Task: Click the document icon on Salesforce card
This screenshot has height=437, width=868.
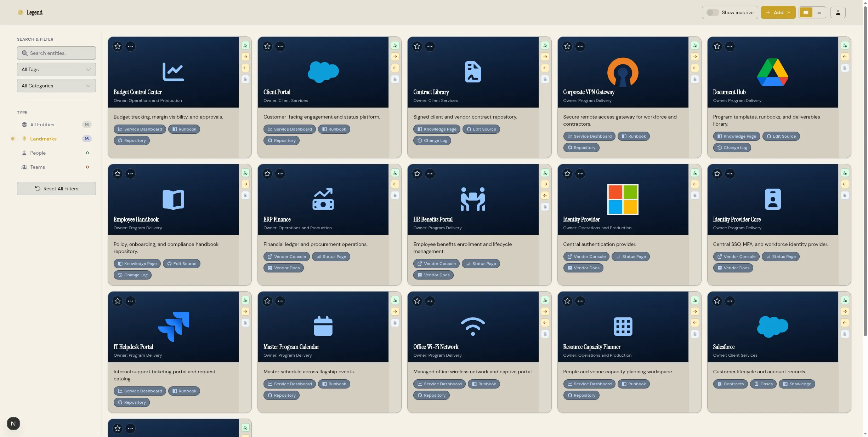Action: tap(845, 334)
